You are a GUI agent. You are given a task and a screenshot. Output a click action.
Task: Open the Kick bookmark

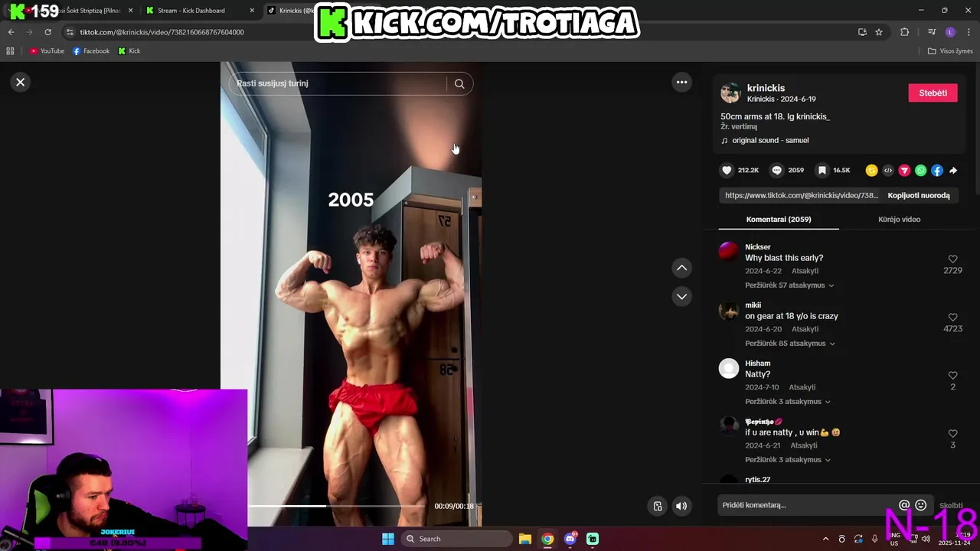[x=129, y=51]
